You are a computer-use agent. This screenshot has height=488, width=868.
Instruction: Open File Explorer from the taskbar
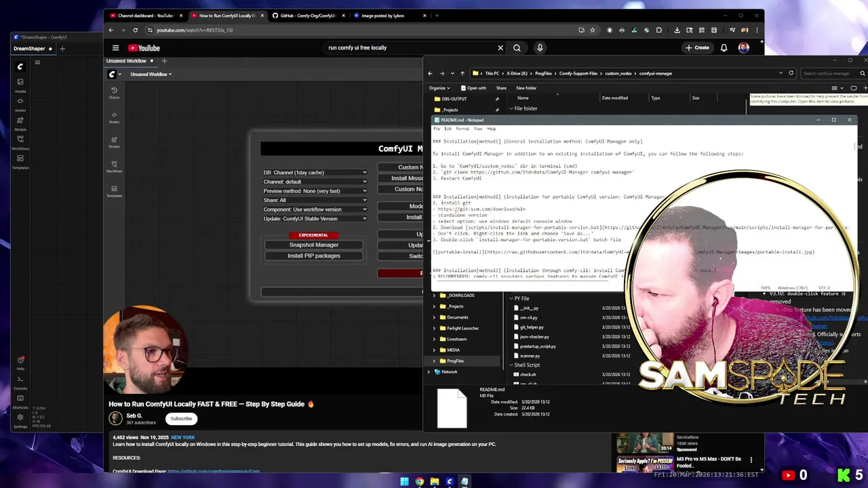[435, 482]
